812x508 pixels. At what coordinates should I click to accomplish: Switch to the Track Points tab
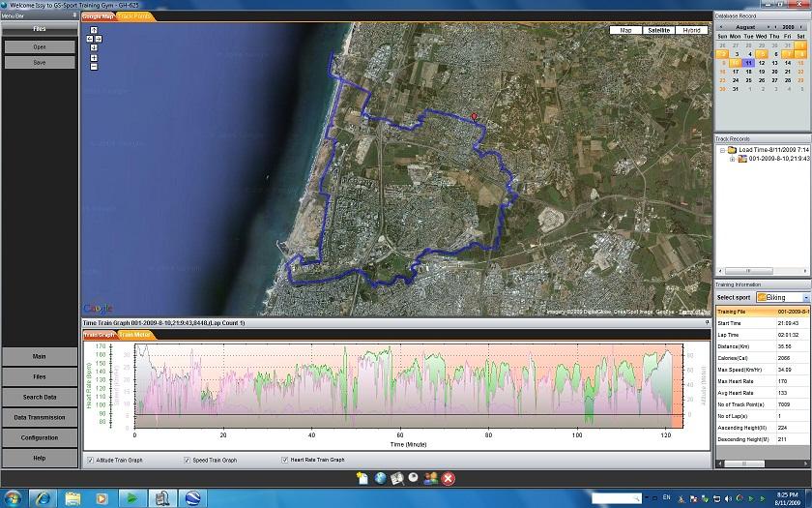pos(134,16)
